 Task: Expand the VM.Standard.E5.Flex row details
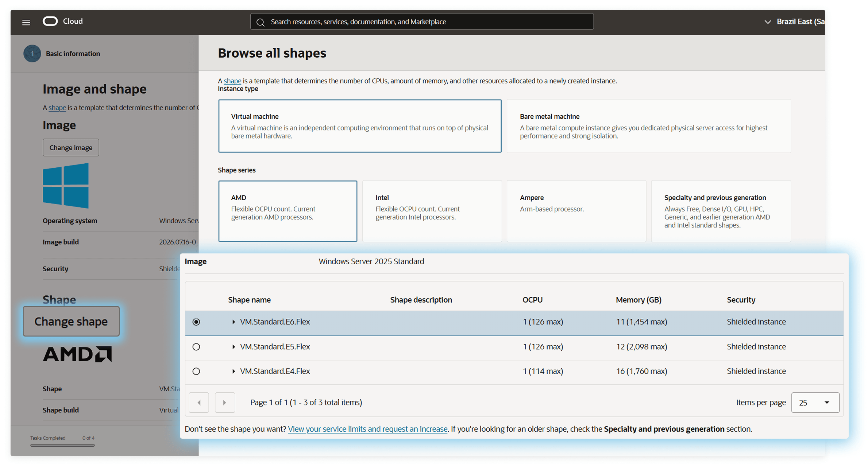(234, 347)
